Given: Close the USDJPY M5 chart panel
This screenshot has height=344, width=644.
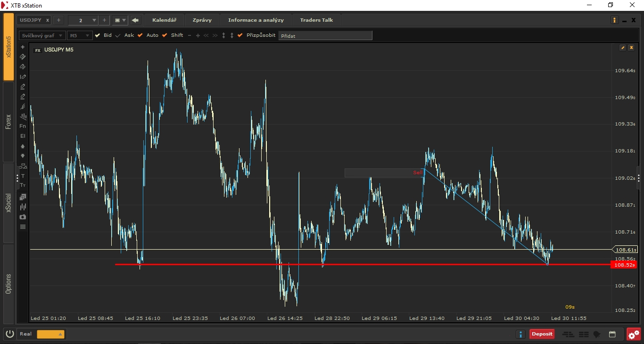Looking at the screenshot, I should click(631, 48).
